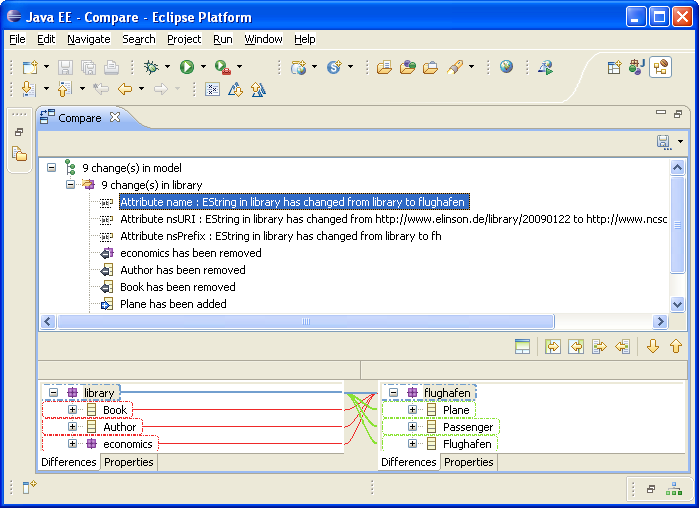This screenshot has width=699, height=508.
Task: Collapse the '9 change(s) in library' node
Action: [x=70, y=184]
